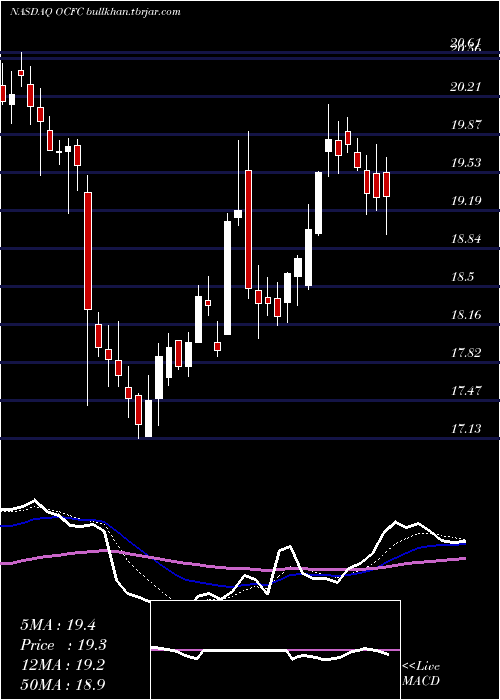Click the tall red candle dropping to 18.3

click(88, 250)
